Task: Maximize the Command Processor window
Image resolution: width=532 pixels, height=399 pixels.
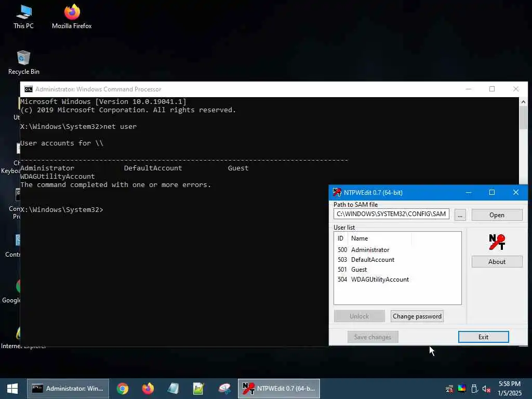Action: (492, 89)
